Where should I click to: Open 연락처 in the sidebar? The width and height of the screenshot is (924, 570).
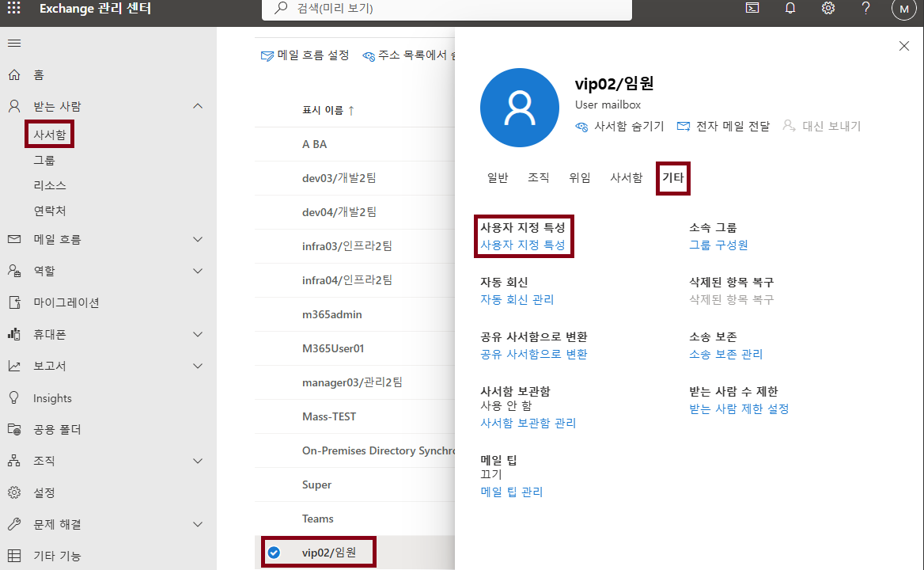50,211
